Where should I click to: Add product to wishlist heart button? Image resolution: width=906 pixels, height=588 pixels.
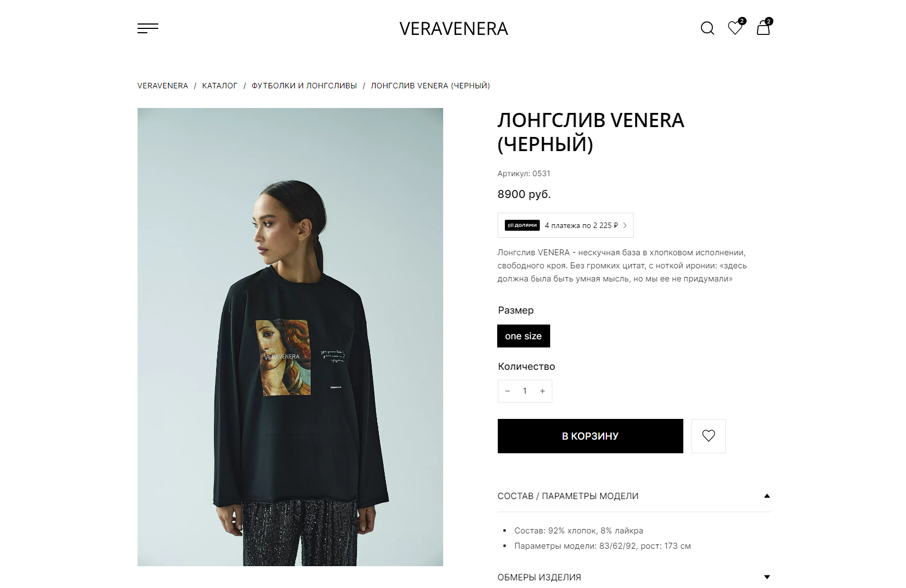point(708,436)
